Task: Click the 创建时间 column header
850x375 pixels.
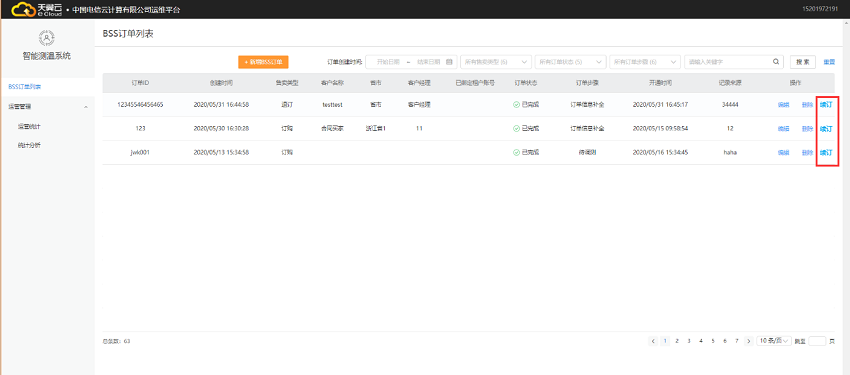Action: point(221,83)
